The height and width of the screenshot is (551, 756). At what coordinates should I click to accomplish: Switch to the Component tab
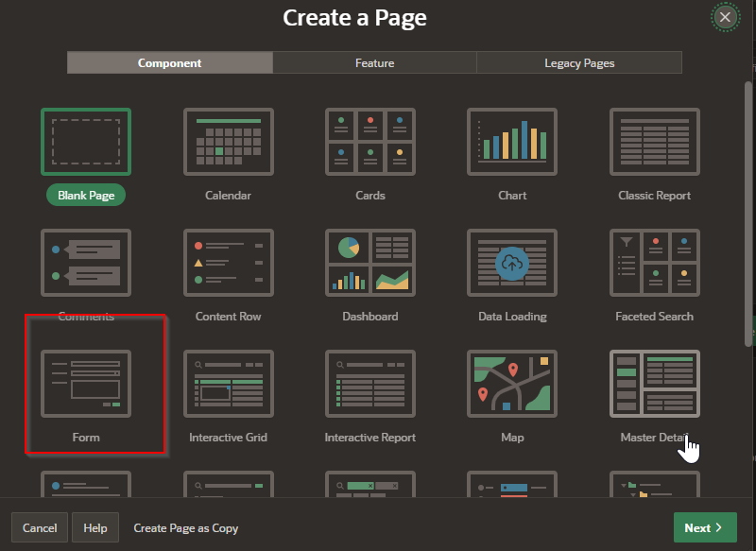[170, 62]
